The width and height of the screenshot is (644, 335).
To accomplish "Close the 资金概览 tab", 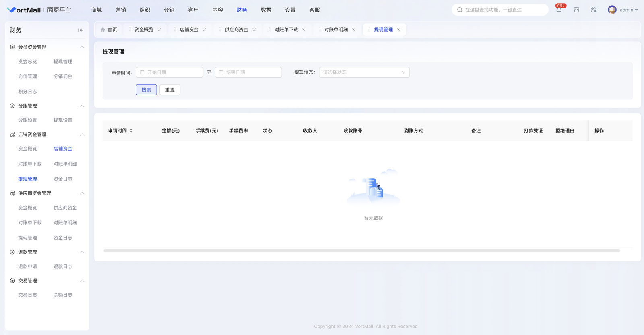I will (159, 30).
